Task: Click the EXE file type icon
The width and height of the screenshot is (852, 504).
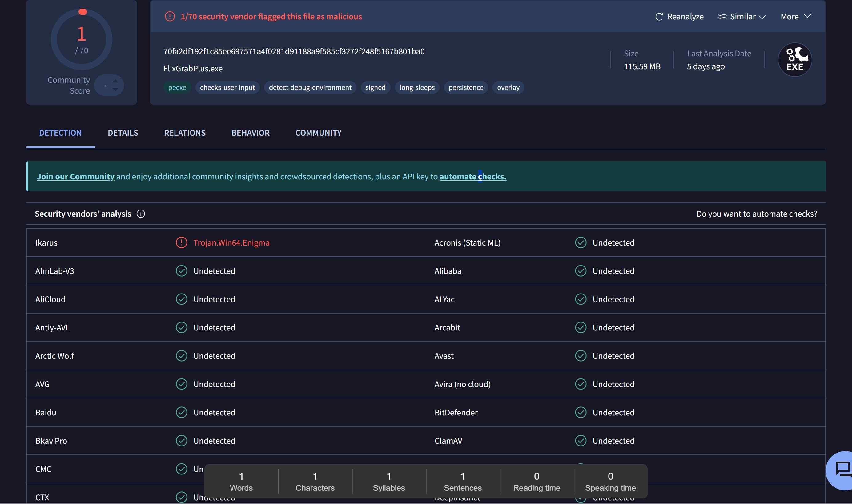Action: click(x=794, y=60)
